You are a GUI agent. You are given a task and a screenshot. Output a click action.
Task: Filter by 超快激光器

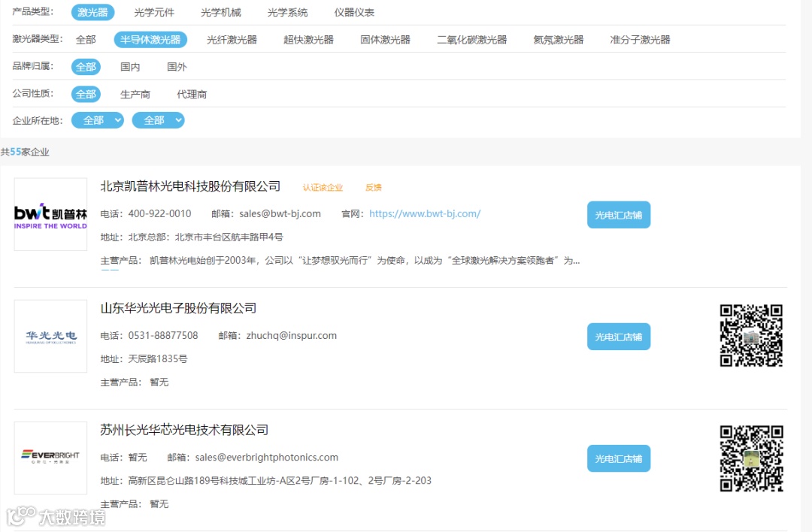(308, 40)
